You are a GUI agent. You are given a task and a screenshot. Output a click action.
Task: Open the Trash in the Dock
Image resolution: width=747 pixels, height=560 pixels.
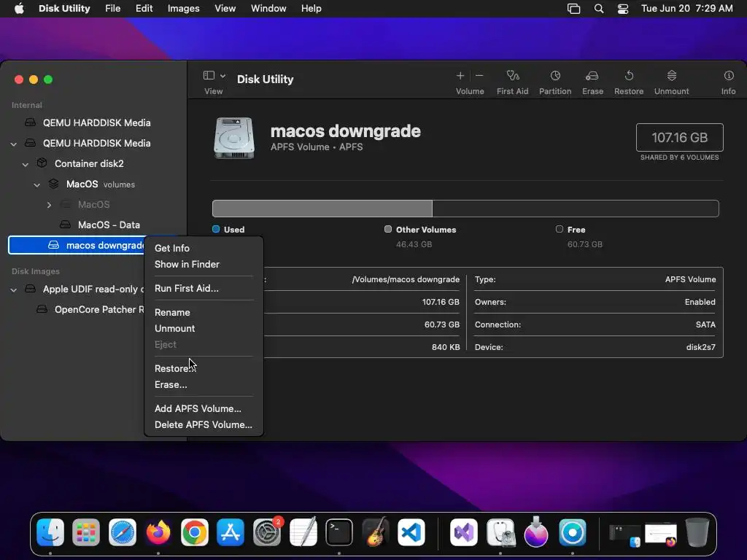697,532
